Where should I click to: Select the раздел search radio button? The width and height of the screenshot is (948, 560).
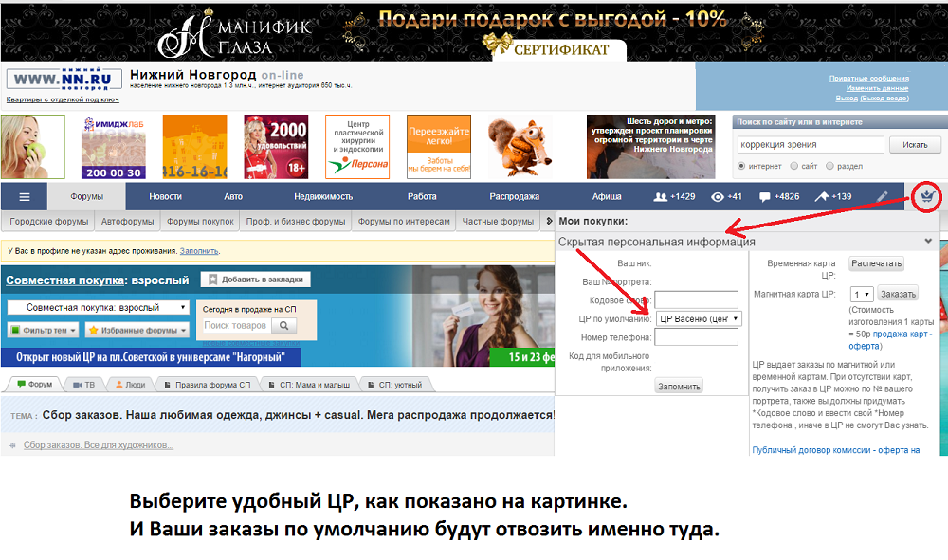tap(829, 166)
